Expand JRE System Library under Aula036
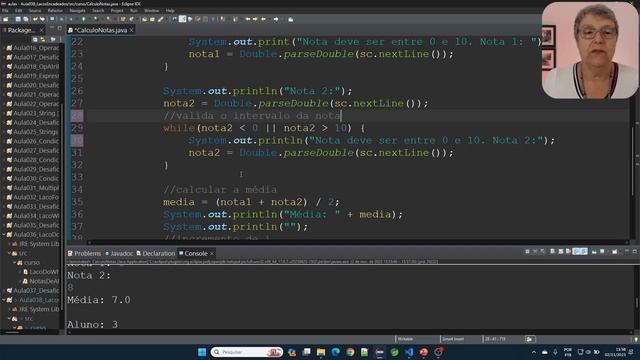Image resolution: width=640 pixels, height=360 pixels. [9, 244]
